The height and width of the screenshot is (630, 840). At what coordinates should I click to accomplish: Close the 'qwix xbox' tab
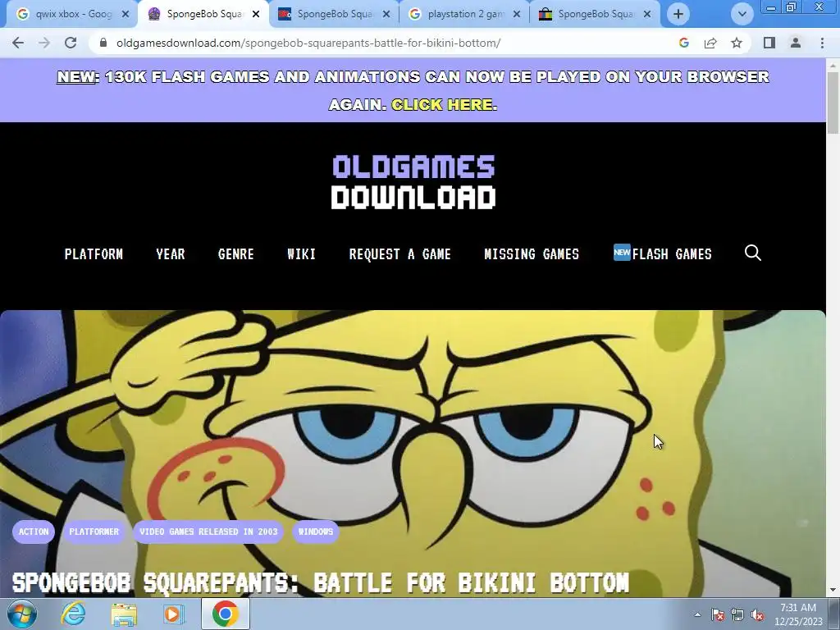point(126,15)
